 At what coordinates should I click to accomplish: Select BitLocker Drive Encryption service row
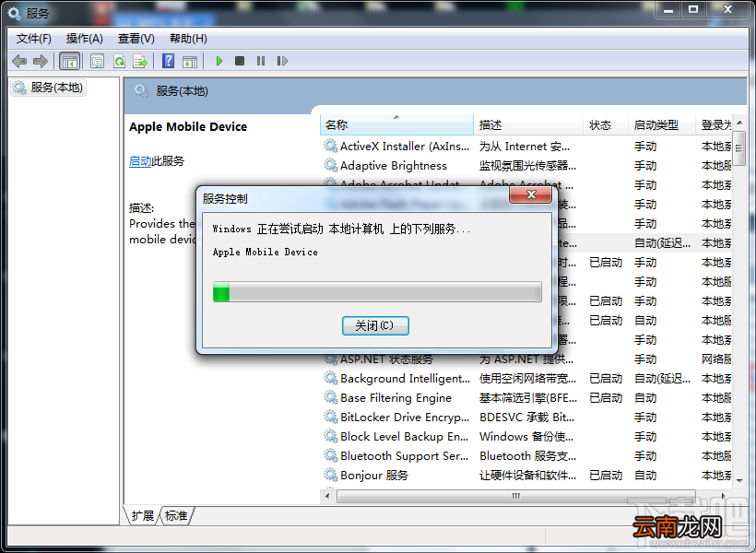pyautogui.click(x=527, y=417)
